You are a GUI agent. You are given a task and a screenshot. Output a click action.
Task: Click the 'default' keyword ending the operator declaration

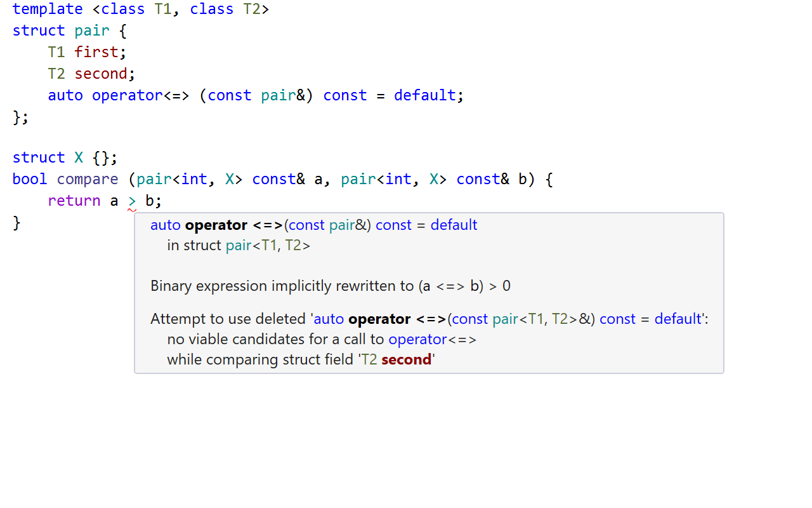pos(424,95)
